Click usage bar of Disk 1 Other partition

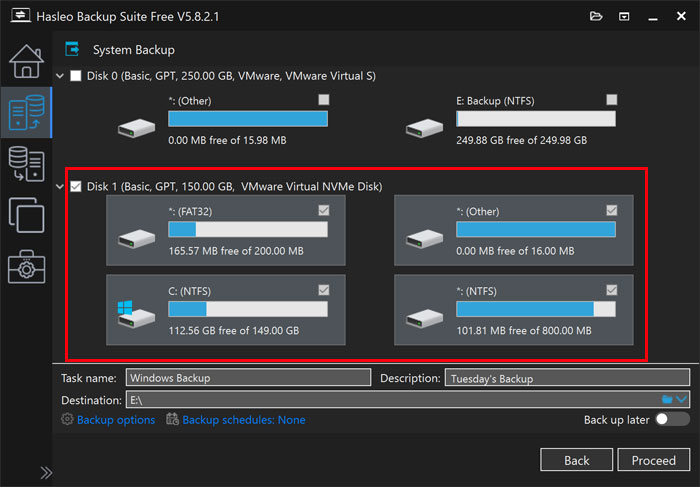coord(536,229)
